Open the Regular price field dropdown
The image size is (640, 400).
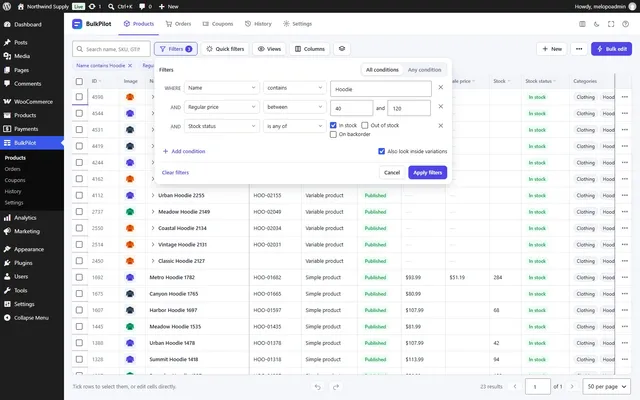point(222,107)
